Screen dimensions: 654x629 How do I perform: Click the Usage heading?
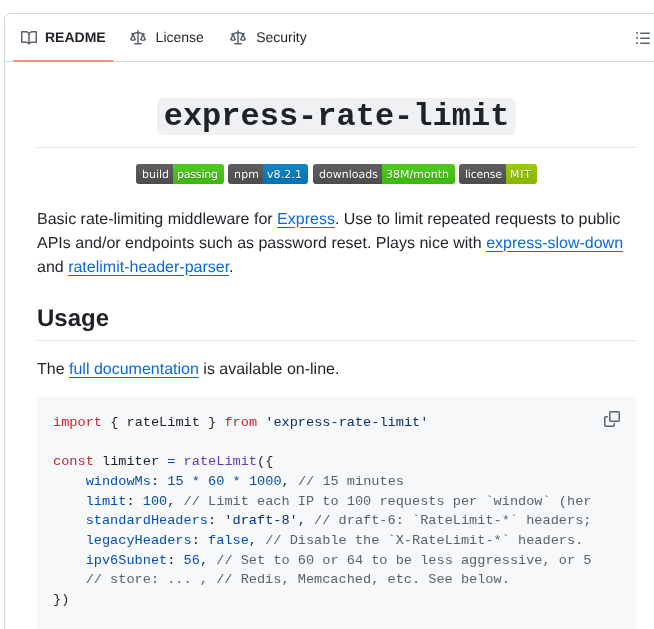pyautogui.click(x=73, y=318)
